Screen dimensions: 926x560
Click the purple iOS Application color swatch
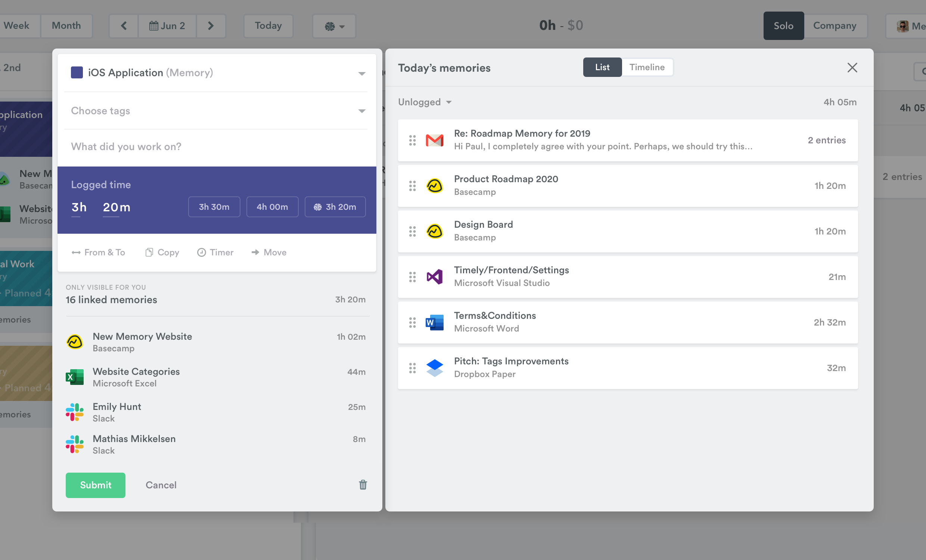coord(77,72)
